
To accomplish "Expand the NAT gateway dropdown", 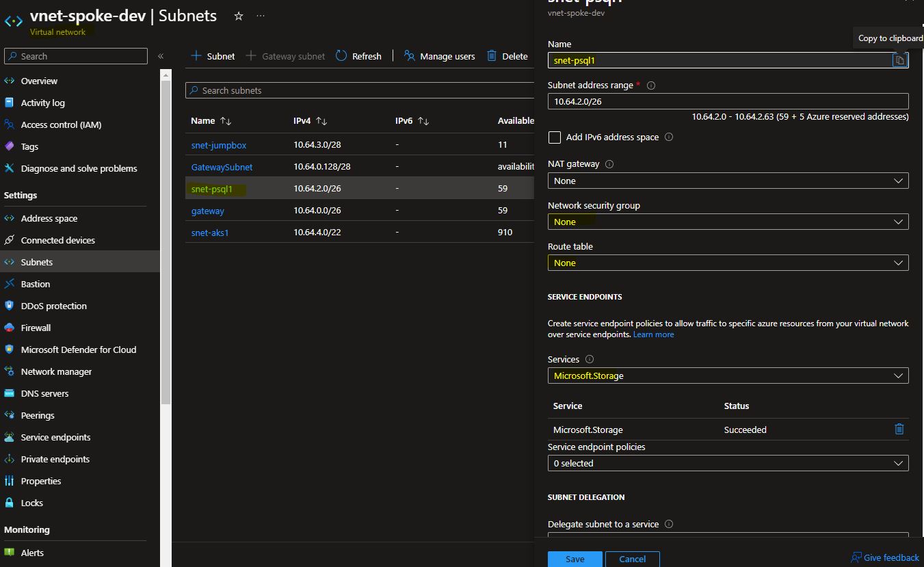I will [728, 181].
